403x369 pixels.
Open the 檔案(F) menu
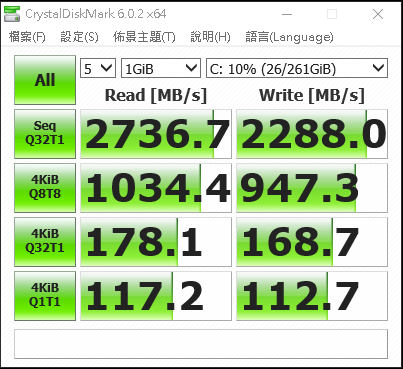[x=27, y=37]
